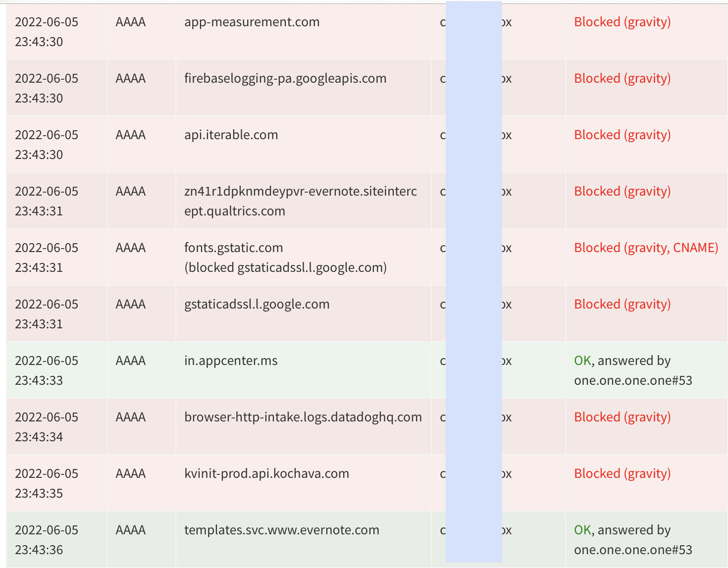This screenshot has height=568, width=728.
Task: Click the api.iterable.com domain cell
Action: click(231, 135)
